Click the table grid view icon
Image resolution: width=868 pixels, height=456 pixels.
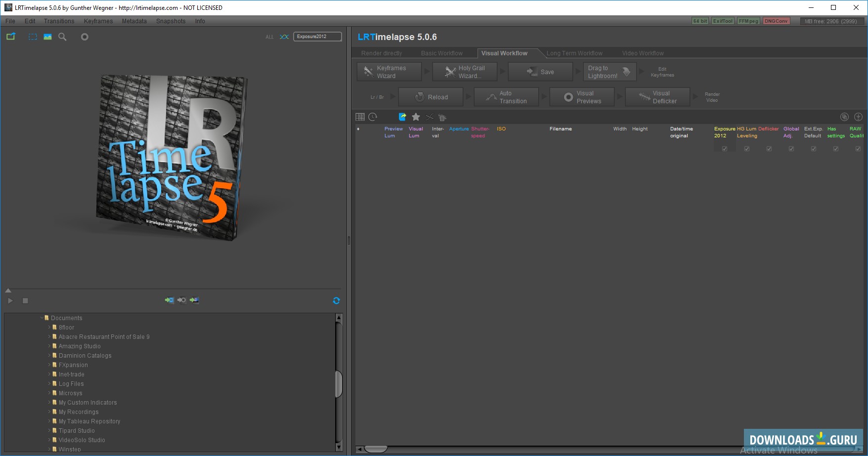pyautogui.click(x=360, y=117)
